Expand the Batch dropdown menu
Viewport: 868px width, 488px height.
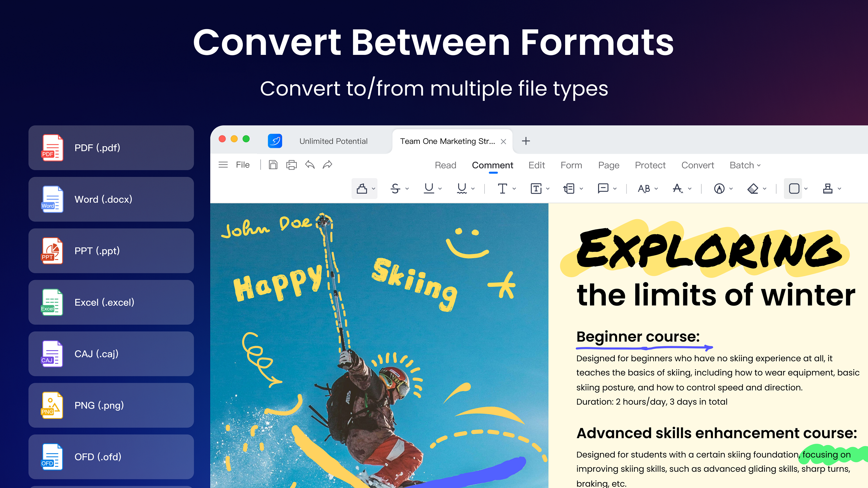pos(745,165)
